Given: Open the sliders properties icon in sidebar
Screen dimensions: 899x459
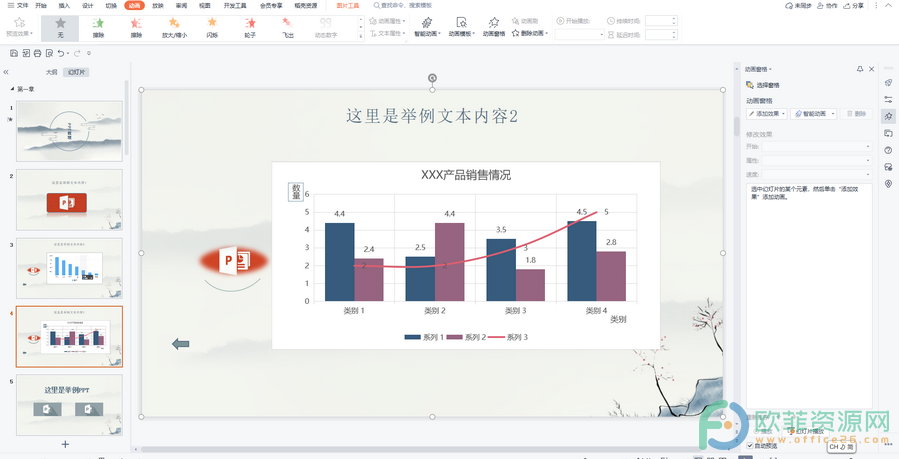Looking at the screenshot, I should tap(889, 100).
